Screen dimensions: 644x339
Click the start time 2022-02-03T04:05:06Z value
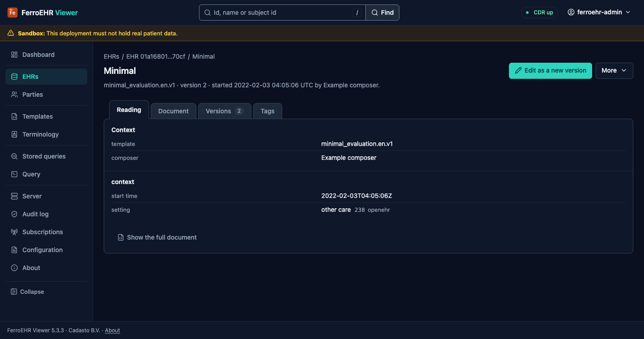356,196
